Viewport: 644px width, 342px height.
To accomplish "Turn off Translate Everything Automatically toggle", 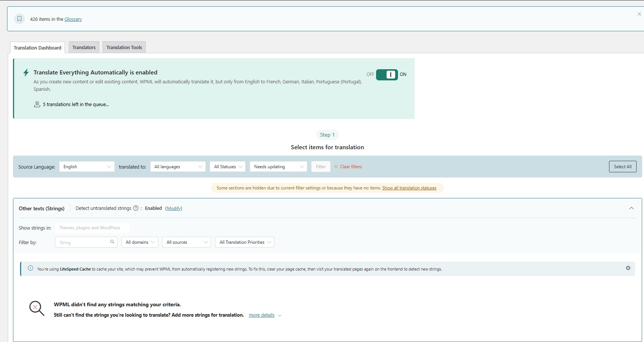I will 387,75.
